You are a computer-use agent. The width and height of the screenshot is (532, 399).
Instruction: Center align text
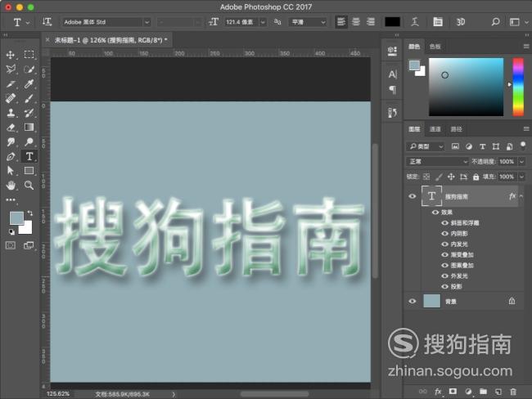point(356,22)
